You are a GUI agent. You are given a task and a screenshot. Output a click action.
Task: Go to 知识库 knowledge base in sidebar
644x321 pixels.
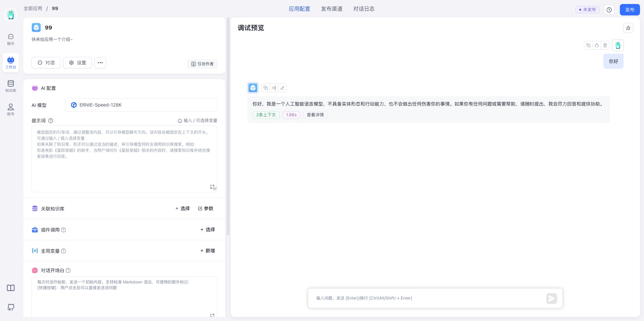11,86
